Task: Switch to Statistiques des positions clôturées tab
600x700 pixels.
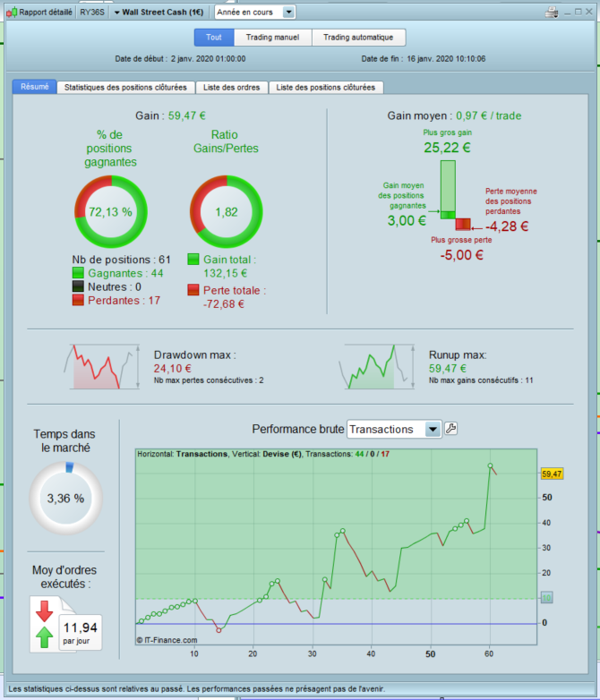Action: [125, 88]
